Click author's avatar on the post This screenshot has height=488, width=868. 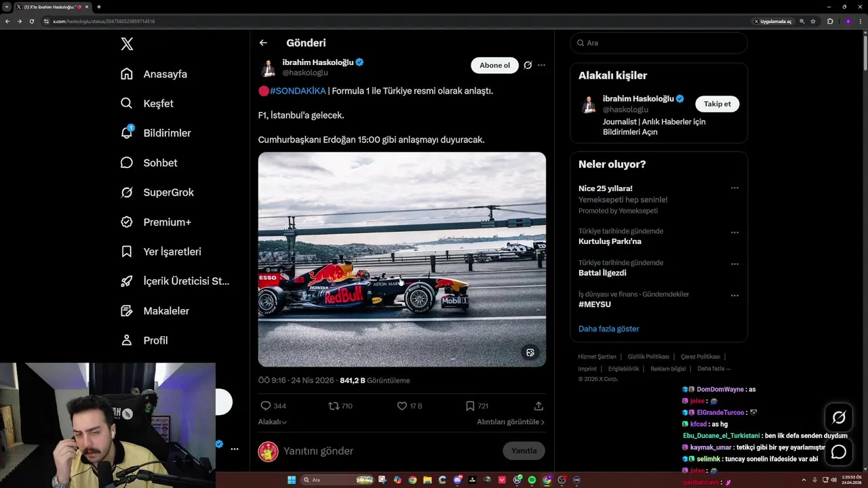(269, 68)
